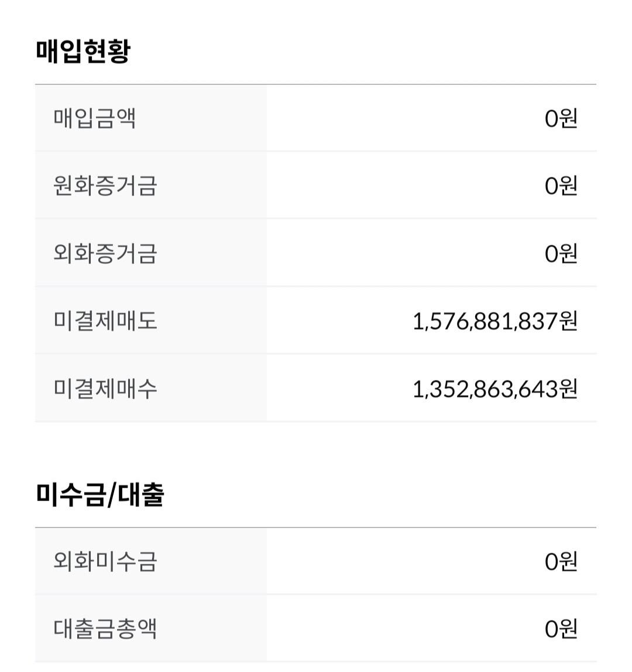Click the divider line under 미수금/대출 heading

click(316, 527)
